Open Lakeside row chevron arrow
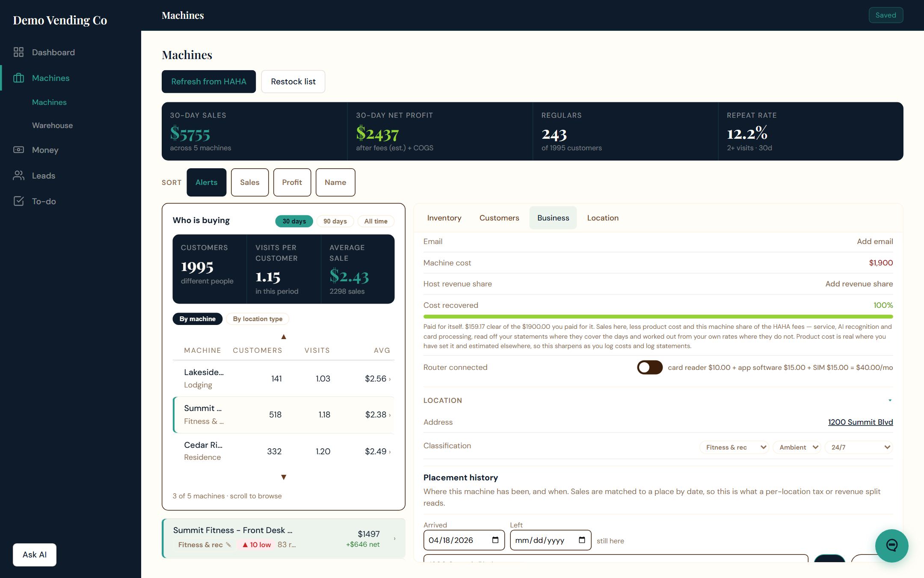924x578 pixels. (x=390, y=379)
